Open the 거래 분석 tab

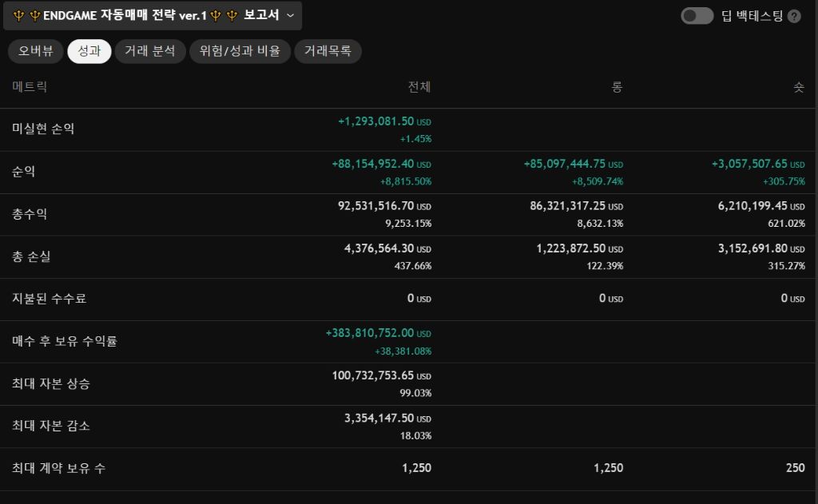(x=150, y=51)
